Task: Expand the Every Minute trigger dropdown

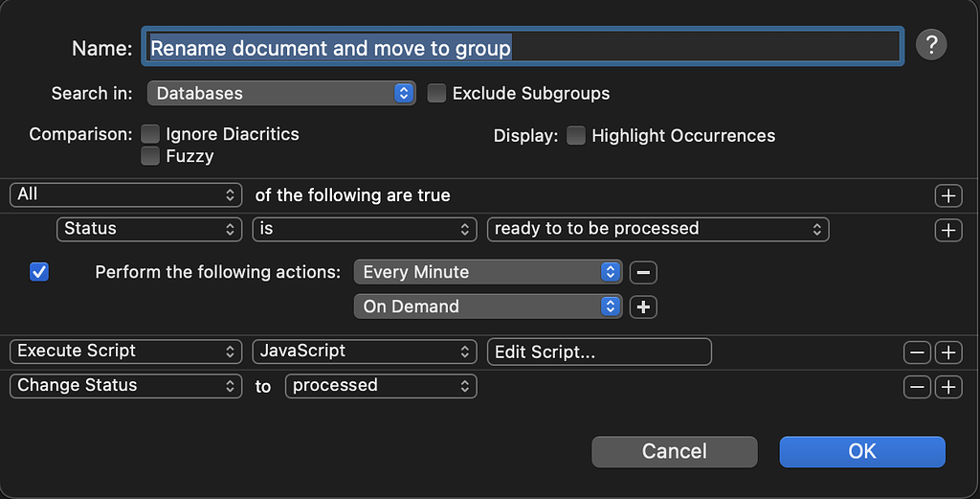Action: [487, 272]
